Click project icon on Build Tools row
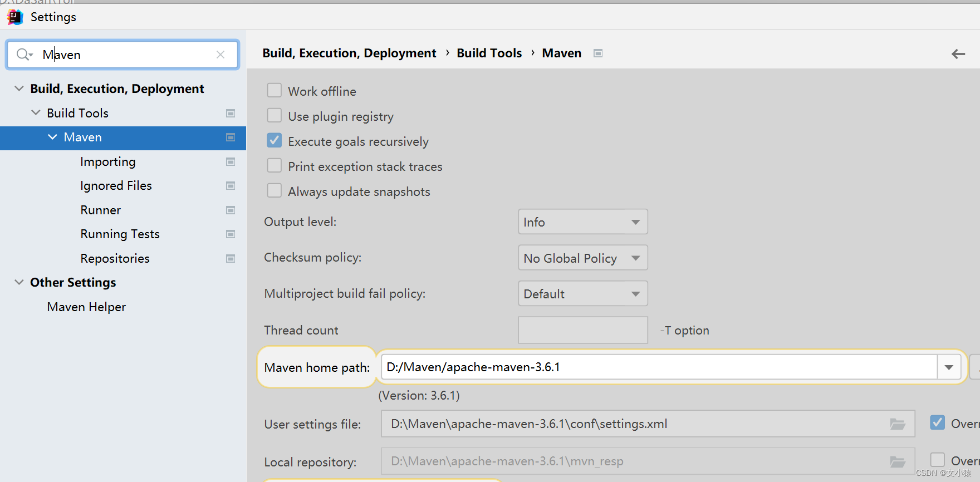 [231, 113]
